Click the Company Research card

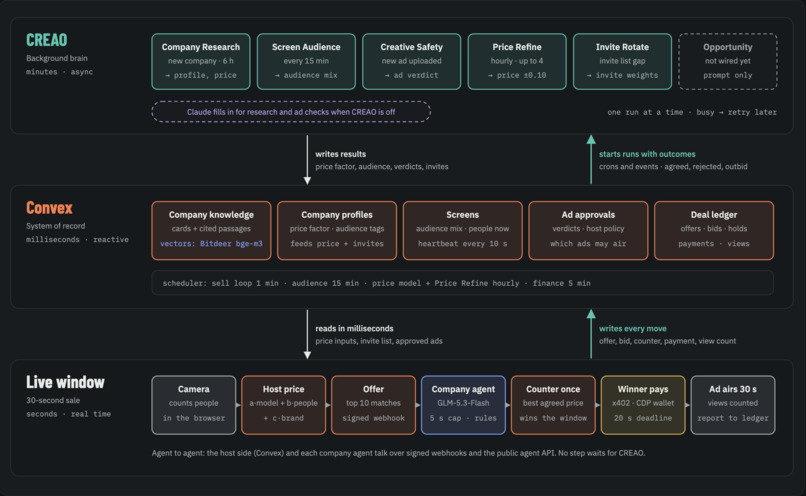coord(201,62)
